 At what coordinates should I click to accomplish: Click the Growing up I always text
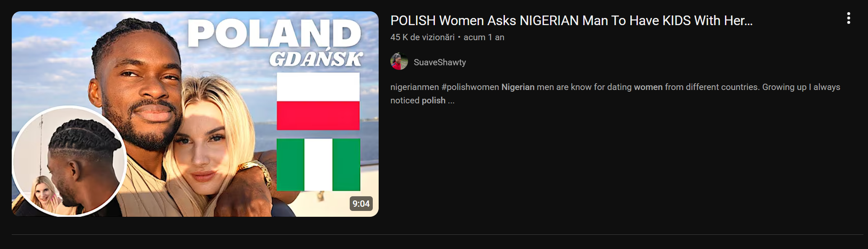click(x=801, y=87)
